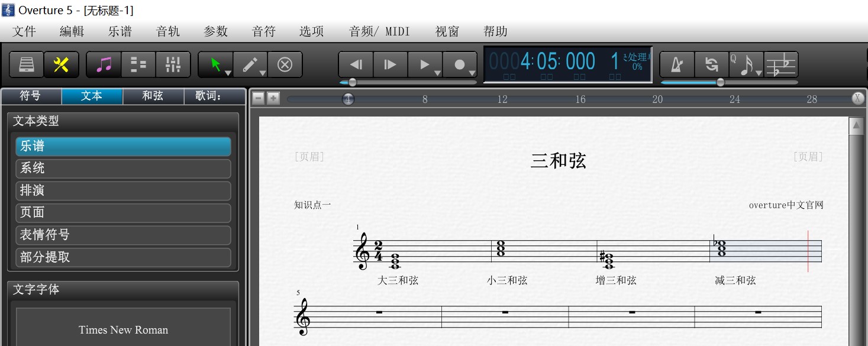Open the yellow tools panel
The width and height of the screenshot is (868, 346).
pyautogui.click(x=62, y=64)
